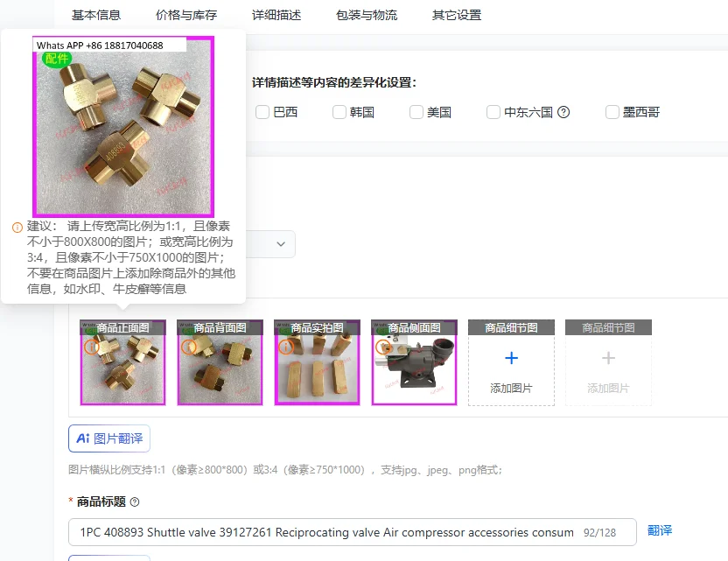Select the 商品实拍图 thumbnail
Screen dimensions: 728x561
[x=317, y=362]
